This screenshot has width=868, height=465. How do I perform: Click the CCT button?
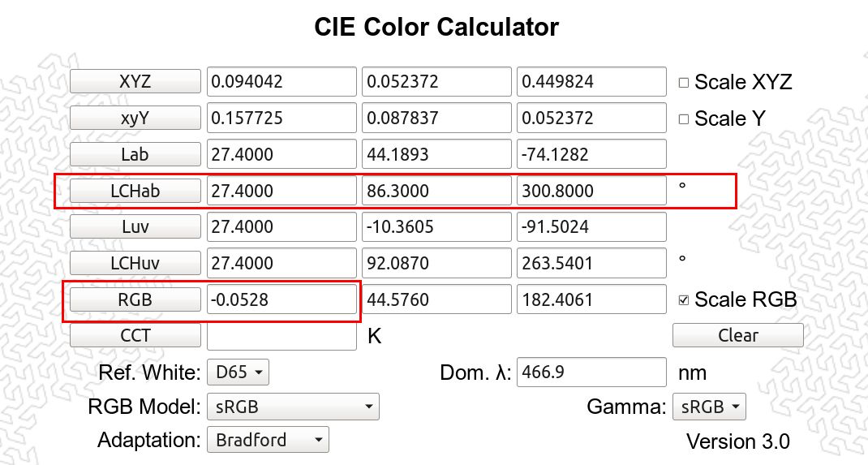(135, 335)
